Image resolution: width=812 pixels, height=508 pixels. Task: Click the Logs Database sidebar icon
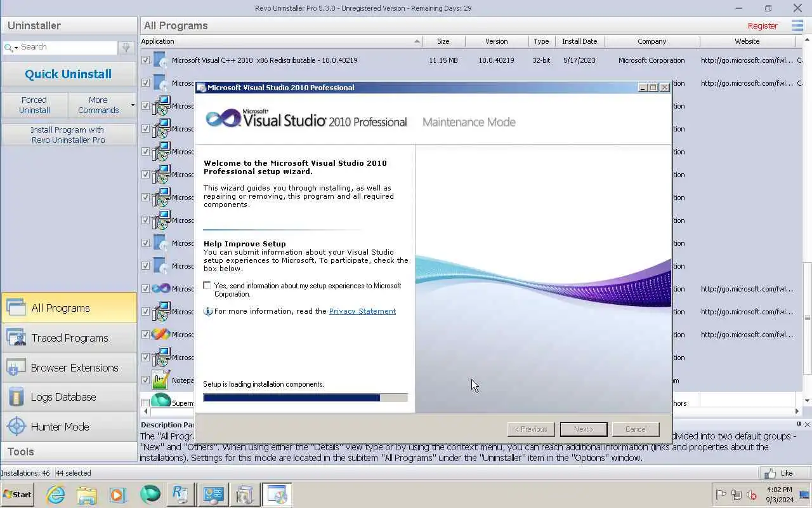pyautogui.click(x=16, y=397)
